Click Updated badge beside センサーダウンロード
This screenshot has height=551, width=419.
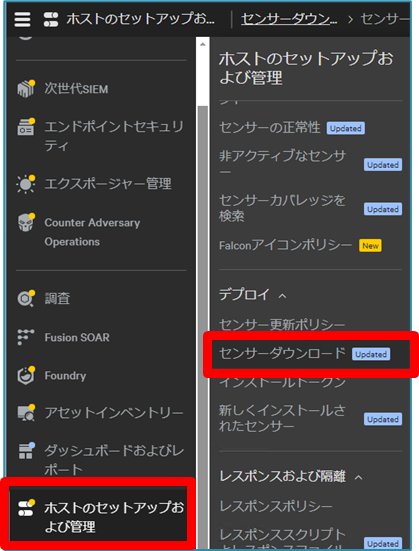(371, 354)
